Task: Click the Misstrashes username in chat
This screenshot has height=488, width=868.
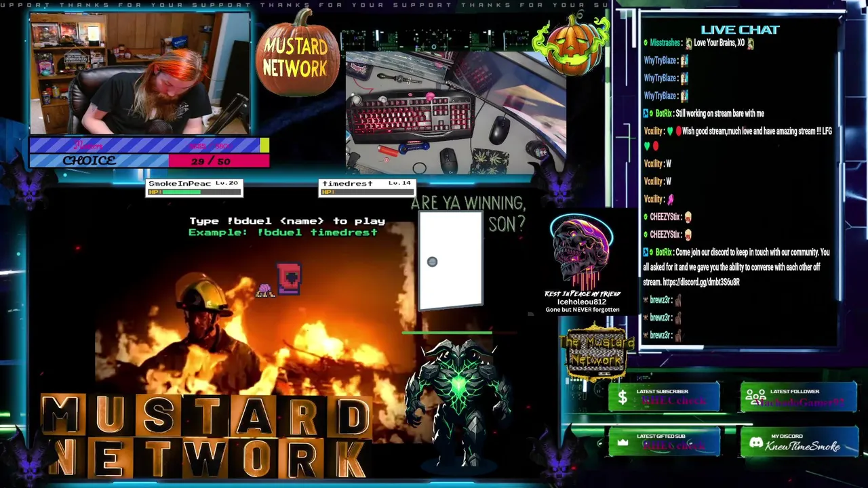Action: [x=667, y=43]
